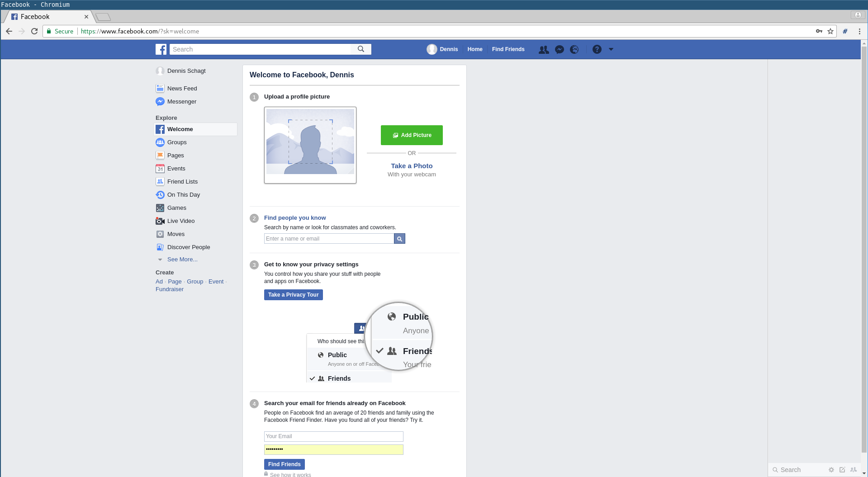Click the hash extension icon in toolbar

[x=845, y=31]
